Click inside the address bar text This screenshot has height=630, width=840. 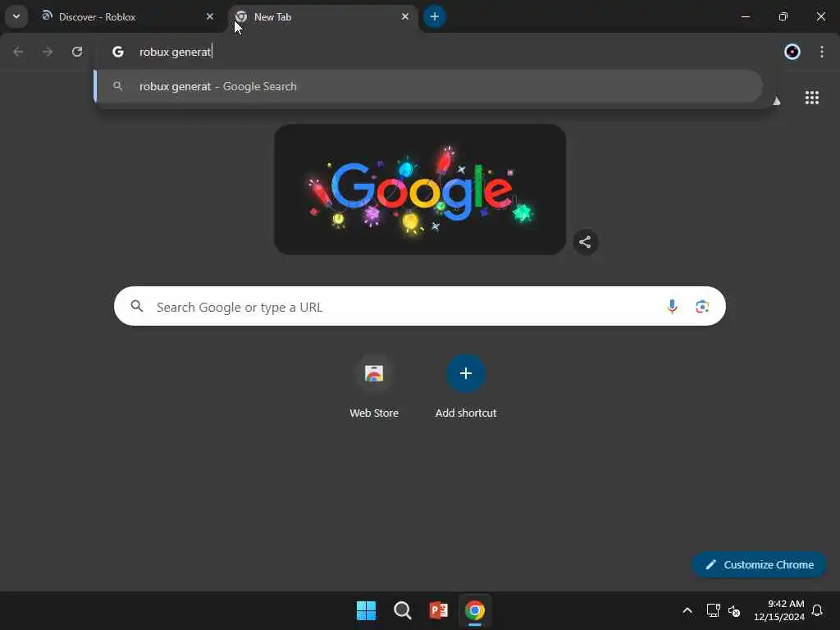click(x=176, y=52)
